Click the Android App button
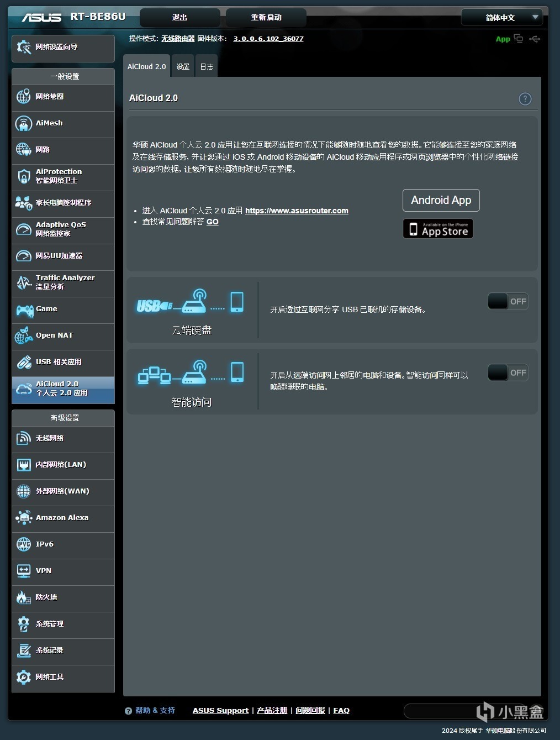 coord(441,200)
